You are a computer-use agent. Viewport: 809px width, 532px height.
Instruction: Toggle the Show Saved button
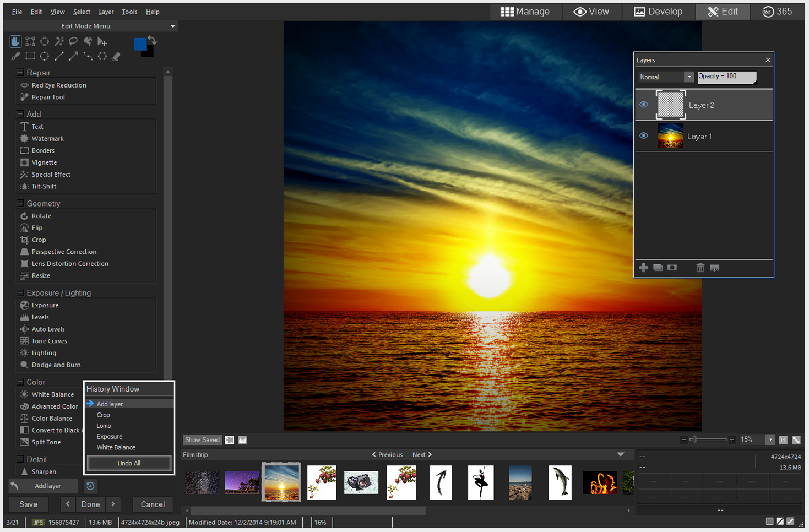[x=202, y=440]
